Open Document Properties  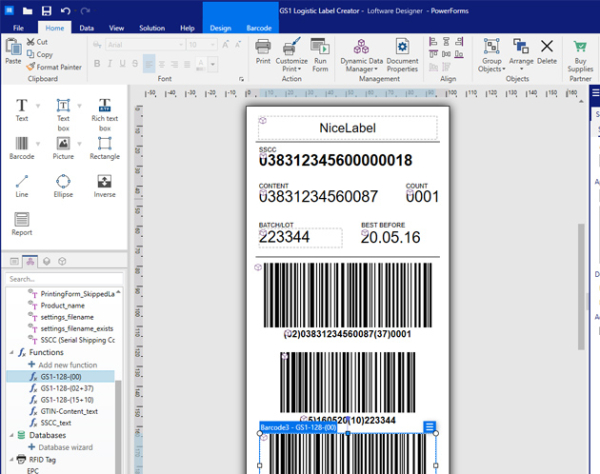pyautogui.click(x=402, y=55)
